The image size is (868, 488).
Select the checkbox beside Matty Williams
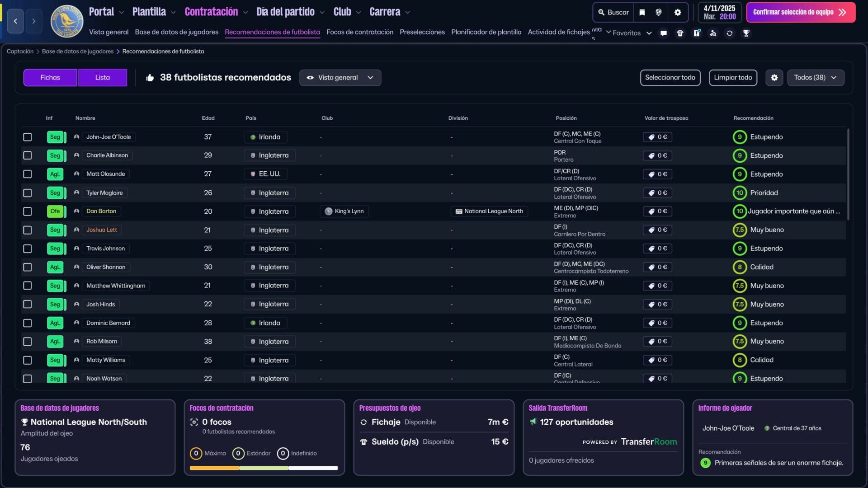(x=28, y=360)
